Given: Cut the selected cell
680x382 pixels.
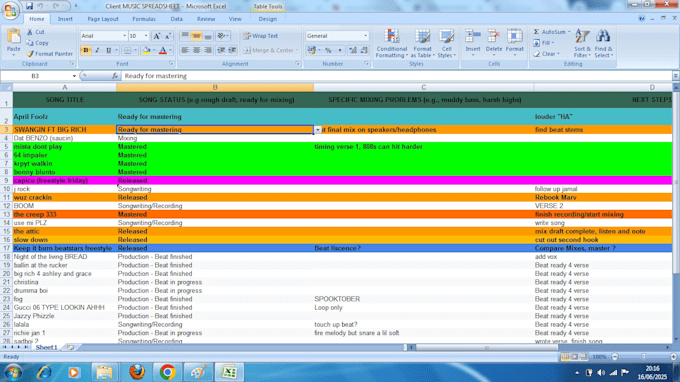Looking at the screenshot, I should point(36,32).
